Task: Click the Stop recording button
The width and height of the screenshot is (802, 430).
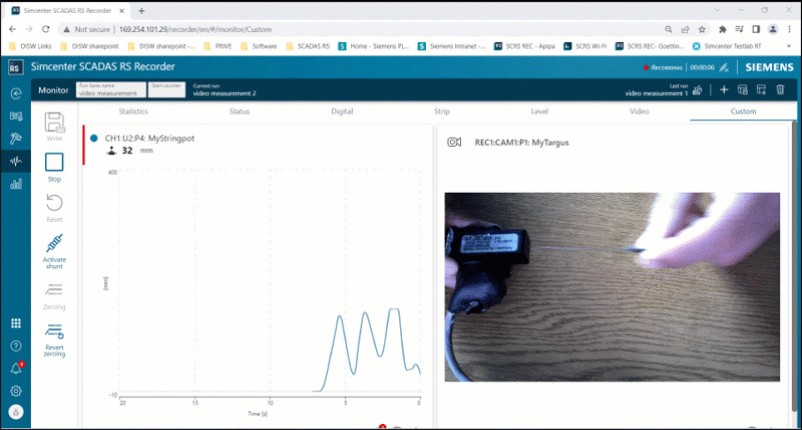Action: point(54,163)
